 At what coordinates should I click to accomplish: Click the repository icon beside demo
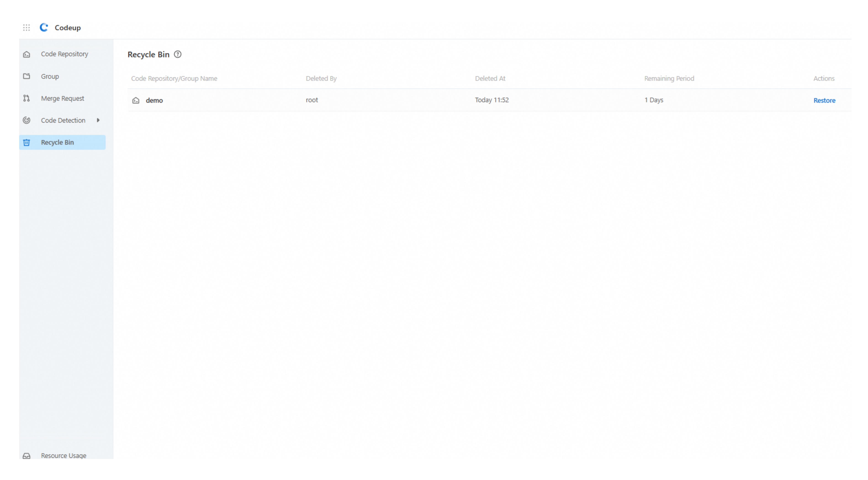tap(136, 100)
